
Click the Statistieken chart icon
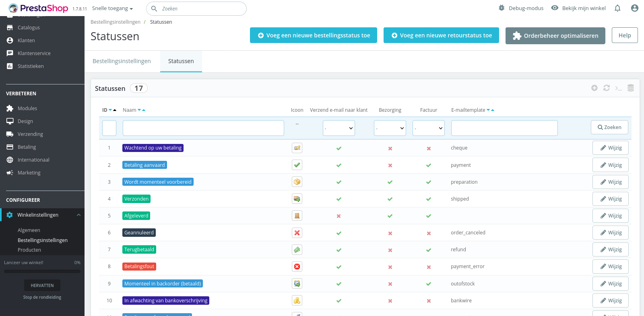click(x=10, y=66)
